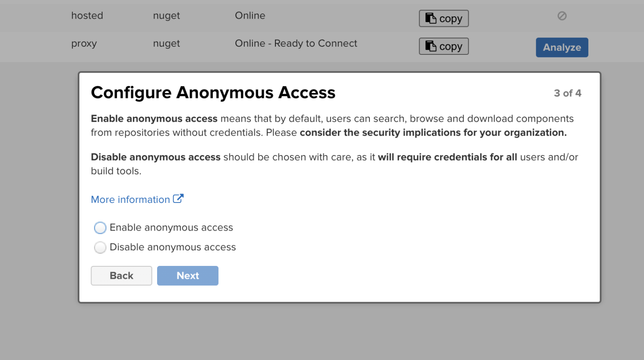
Task: Go back with the Back button
Action: (x=121, y=276)
